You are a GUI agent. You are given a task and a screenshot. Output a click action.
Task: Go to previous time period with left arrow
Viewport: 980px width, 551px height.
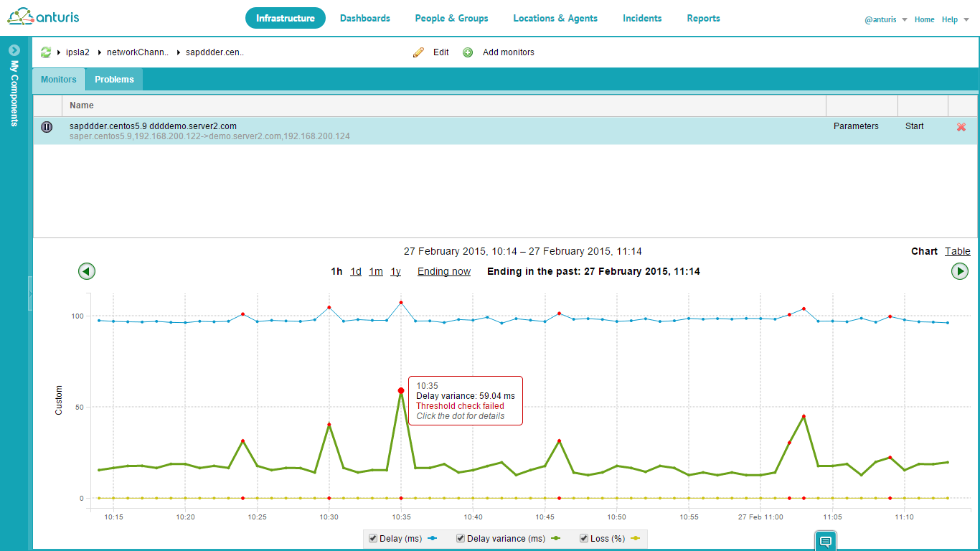click(87, 271)
